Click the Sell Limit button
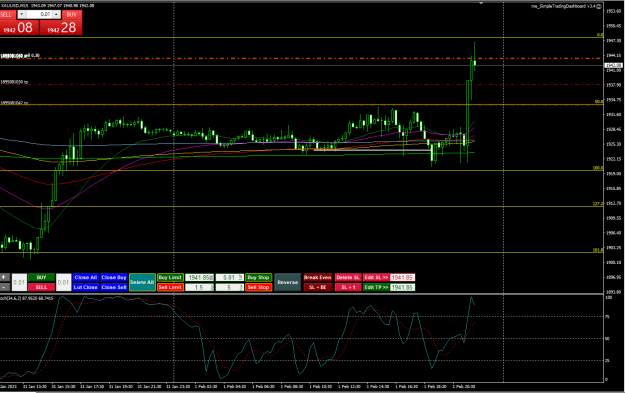This screenshot has height=393, width=625. pyautogui.click(x=170, y=287)
